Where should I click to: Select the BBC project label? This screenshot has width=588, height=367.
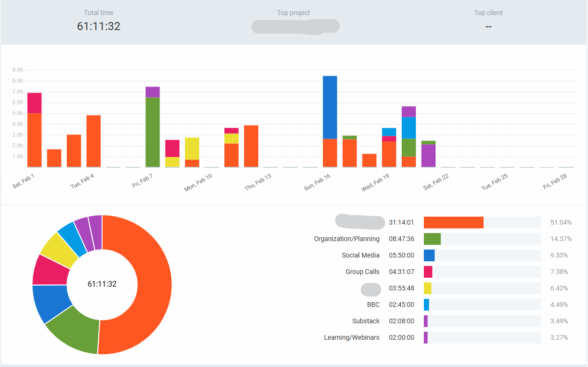click(x=373, y=305)
